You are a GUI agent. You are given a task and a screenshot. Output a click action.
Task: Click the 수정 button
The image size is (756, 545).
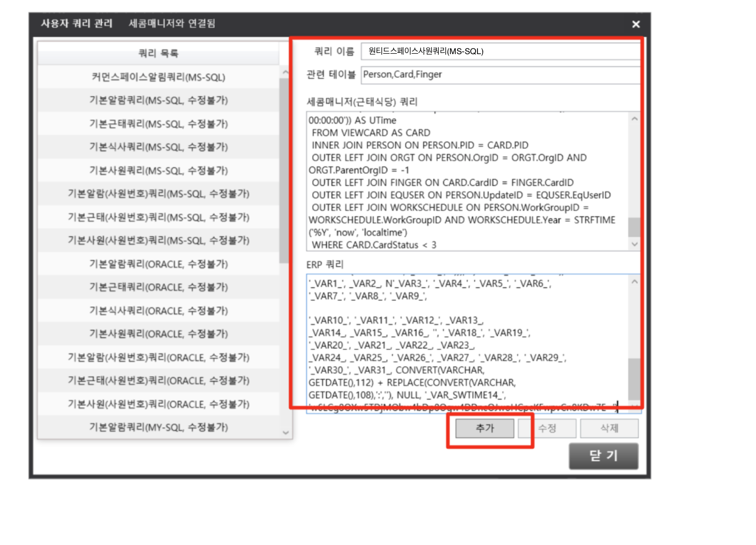tap(547, 428)
